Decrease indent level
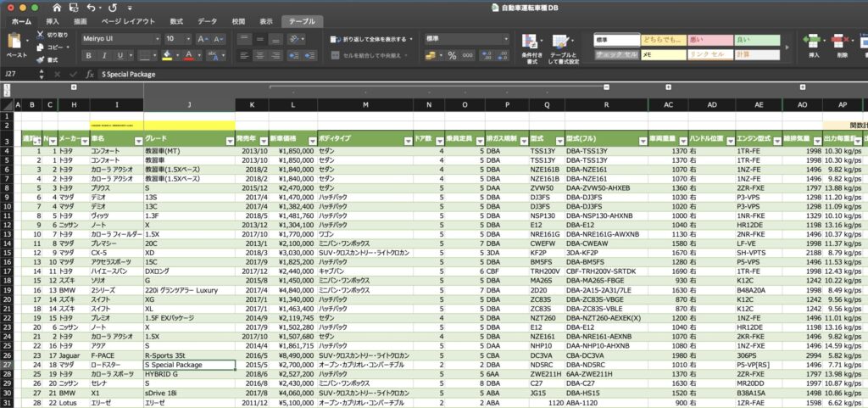The image size is (868, 408). point(295,55)
